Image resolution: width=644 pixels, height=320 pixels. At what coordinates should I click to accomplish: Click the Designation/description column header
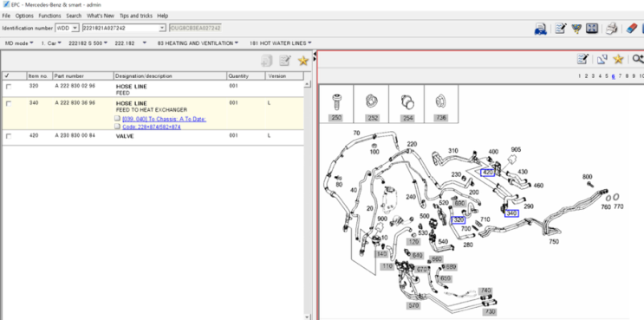coord(170,76)
